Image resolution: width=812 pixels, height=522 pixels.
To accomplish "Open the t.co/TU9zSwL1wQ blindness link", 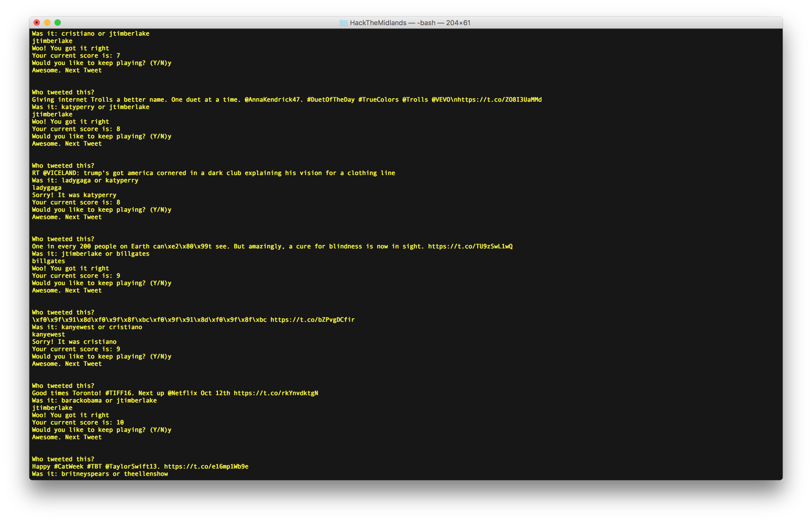I will coord(470,246).
